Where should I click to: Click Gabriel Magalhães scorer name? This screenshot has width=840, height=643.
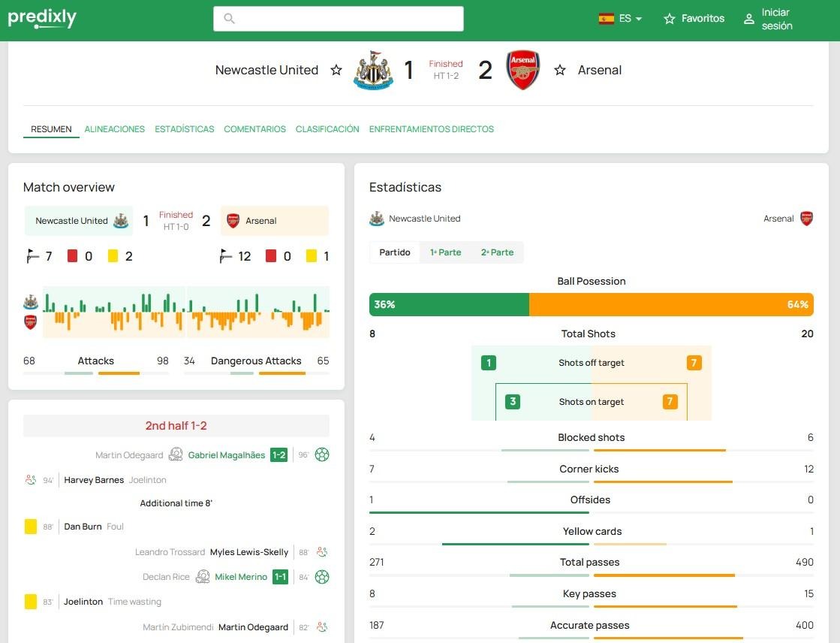coord(226,455)
